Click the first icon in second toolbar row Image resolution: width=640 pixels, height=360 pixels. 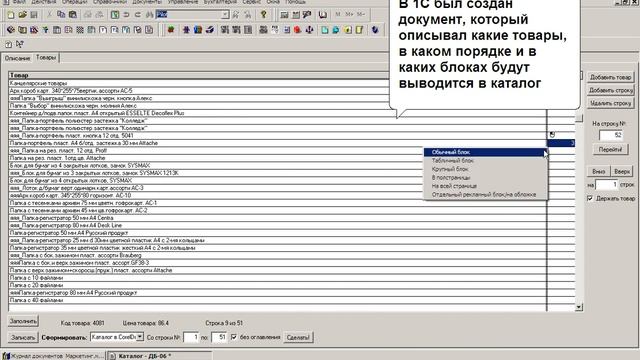[11, 30]
